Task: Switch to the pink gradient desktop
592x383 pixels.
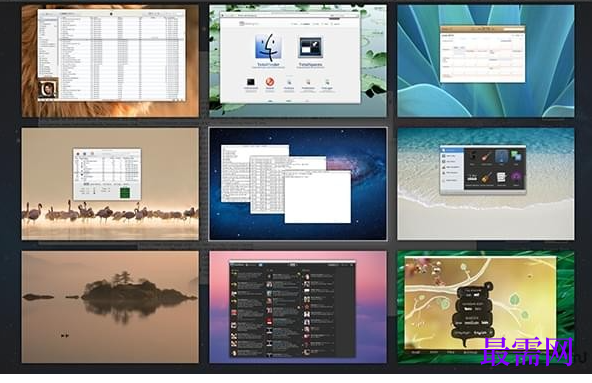Action: pyautogui.click(x=298, y=307)
